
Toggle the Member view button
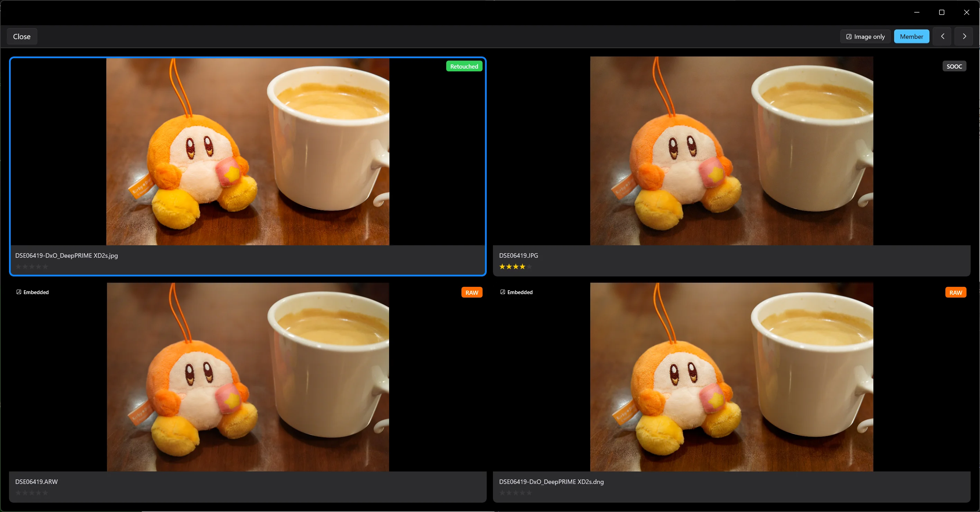coord(911,36)
